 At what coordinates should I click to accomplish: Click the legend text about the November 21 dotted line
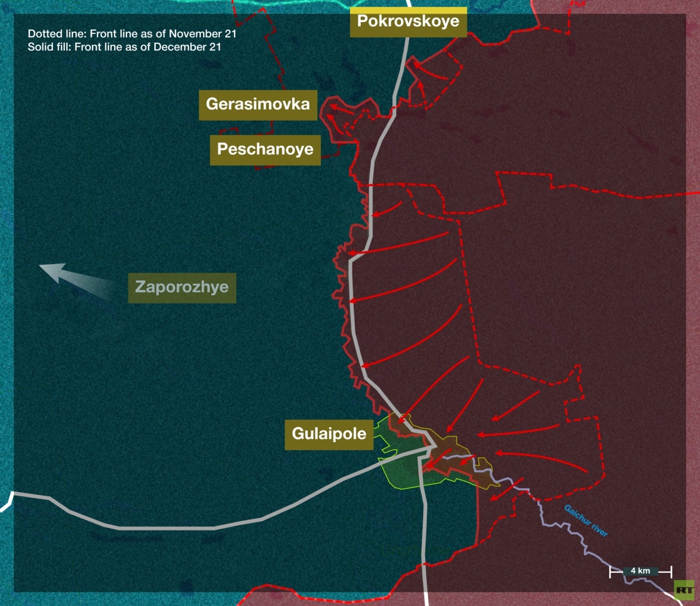[132, 34]
